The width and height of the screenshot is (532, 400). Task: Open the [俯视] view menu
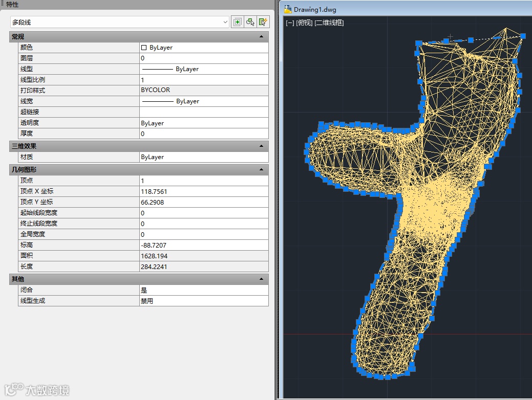tap(304, 23)
